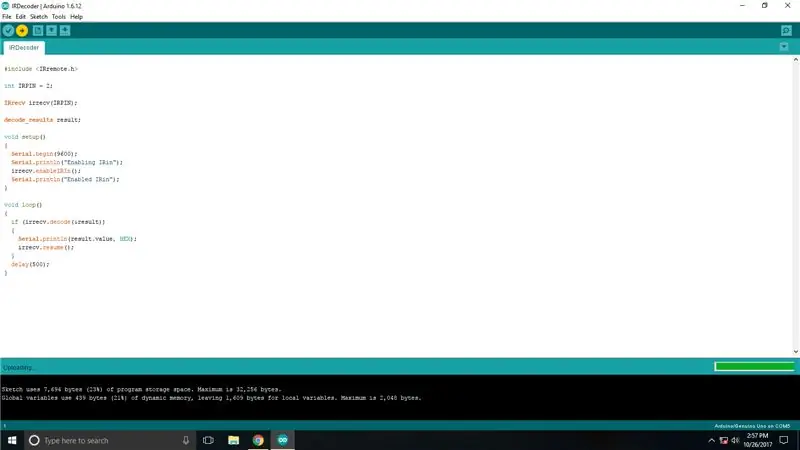
Task: Click the 'delay(500);' line
Action: tap(30, 264)
